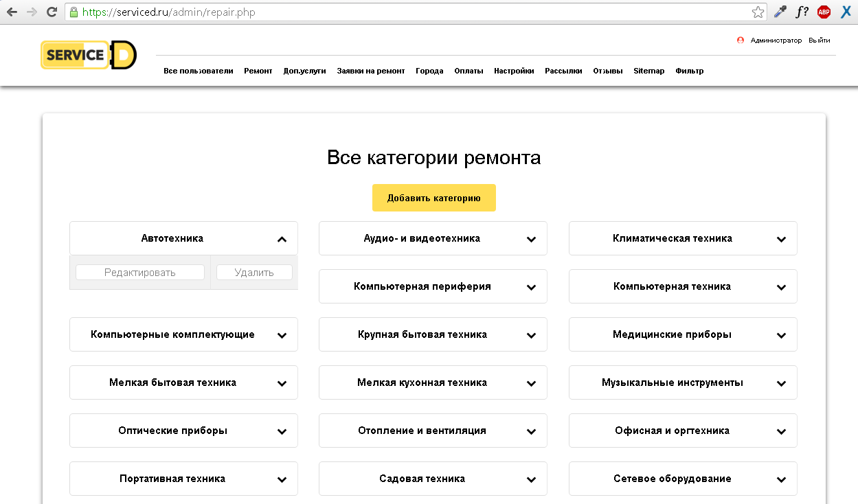858x504 pixels.
Task: Reload the page with the refresh icon
Action: click(x=51, y=12)
